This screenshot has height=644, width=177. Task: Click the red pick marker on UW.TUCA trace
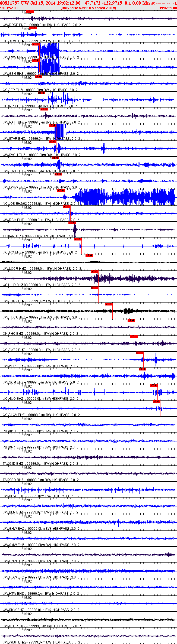coord(109,304)
